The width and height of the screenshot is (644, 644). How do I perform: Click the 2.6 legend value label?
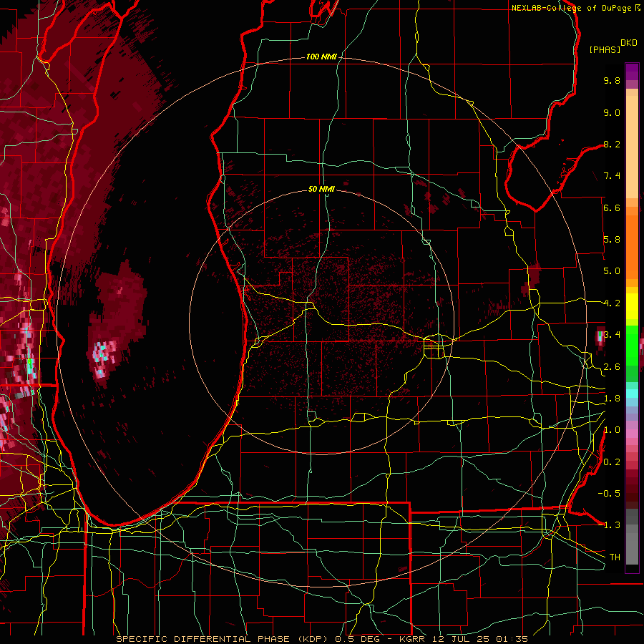(x=612, y=367)
